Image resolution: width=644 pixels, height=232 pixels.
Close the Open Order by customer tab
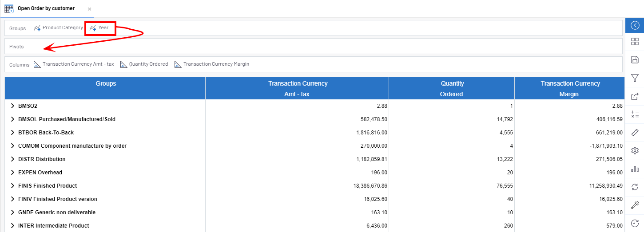[90, 9]
